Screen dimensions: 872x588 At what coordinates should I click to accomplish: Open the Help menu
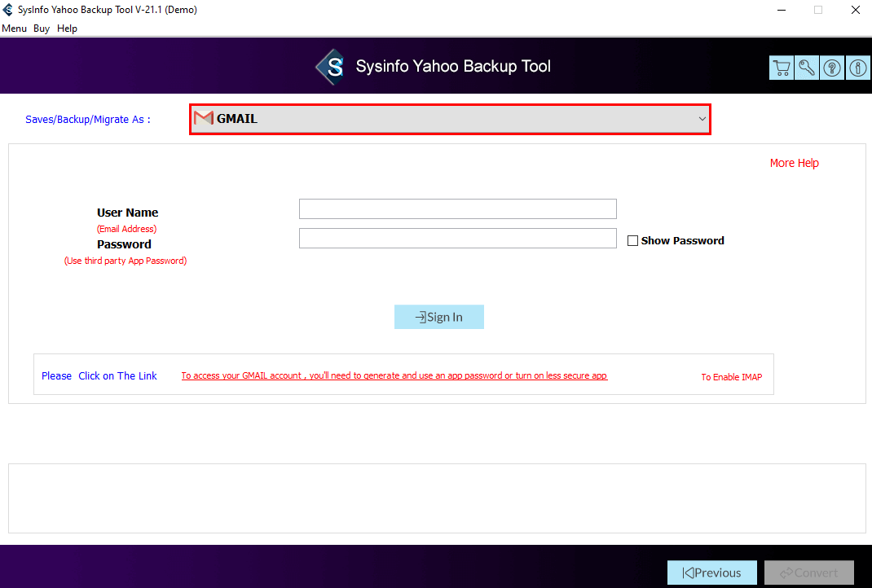pos(67,29)
